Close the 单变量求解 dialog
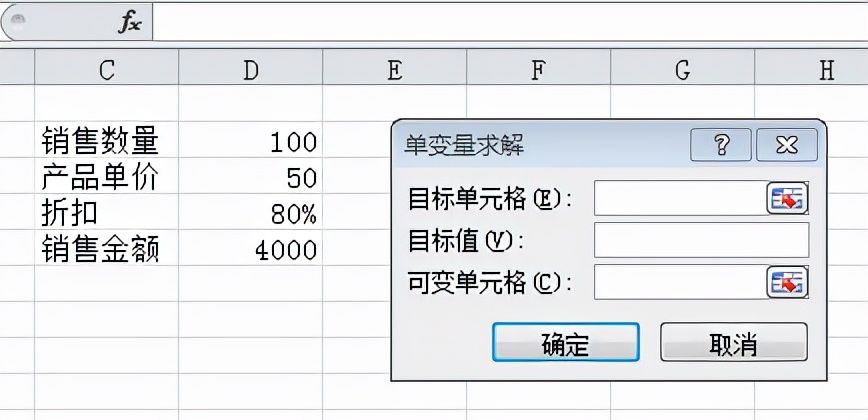The image size is (868, 420). [x=786, y=146]
